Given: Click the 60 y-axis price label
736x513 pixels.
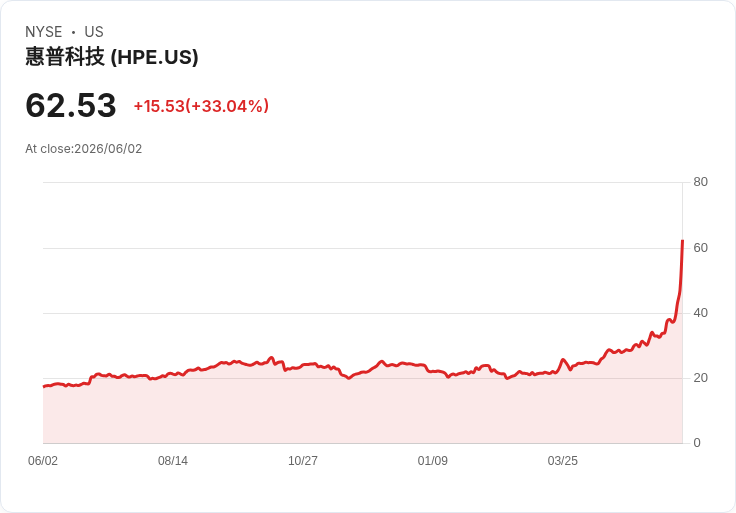Looking at the screenshot, I should coord(700,248).
